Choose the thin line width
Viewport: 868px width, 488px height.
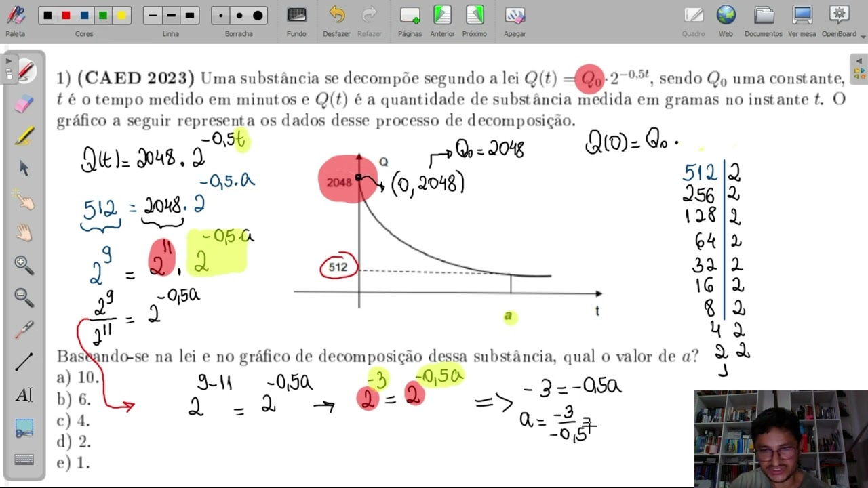tap(153, 15)
